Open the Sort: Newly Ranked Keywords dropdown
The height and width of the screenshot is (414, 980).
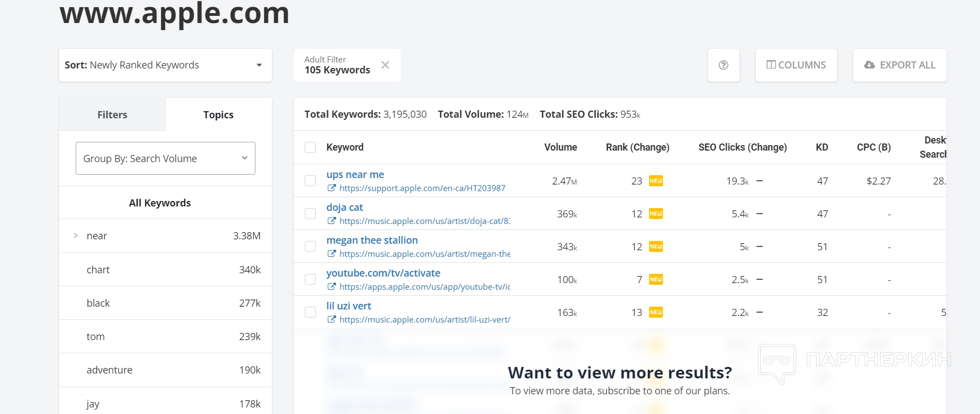click(x=165, y=65)
